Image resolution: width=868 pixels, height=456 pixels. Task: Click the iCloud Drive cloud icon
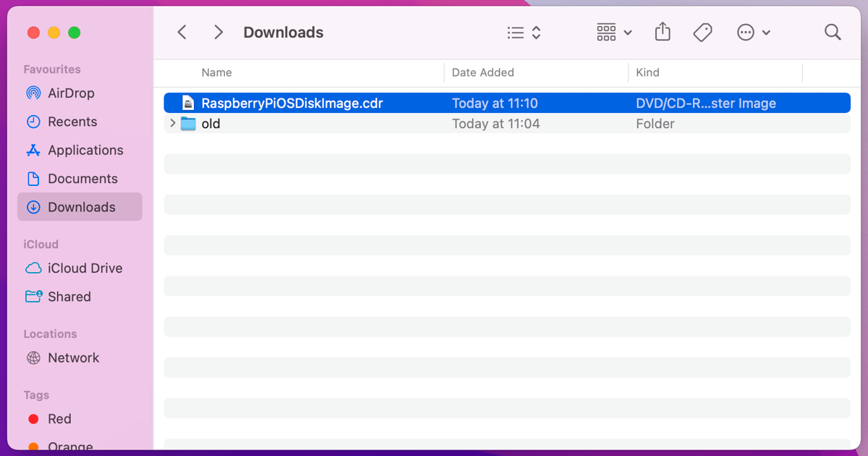(x=33, y=268)
